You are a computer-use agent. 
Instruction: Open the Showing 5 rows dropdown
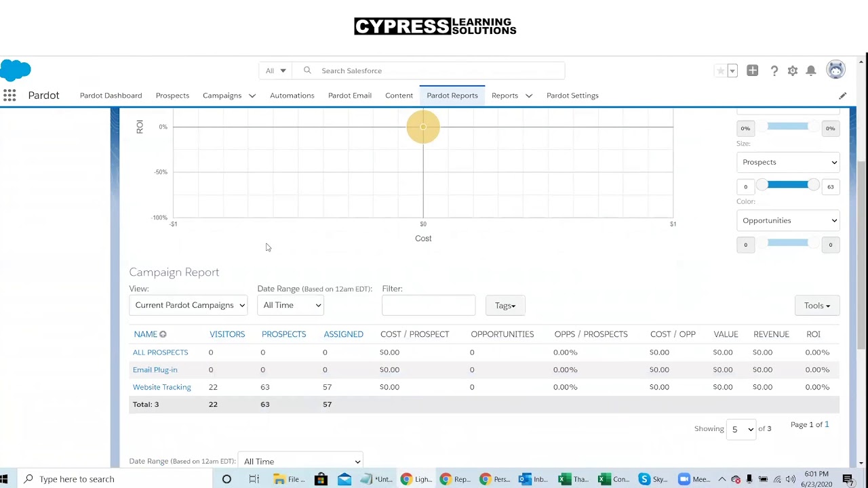[x=741, y=429]
